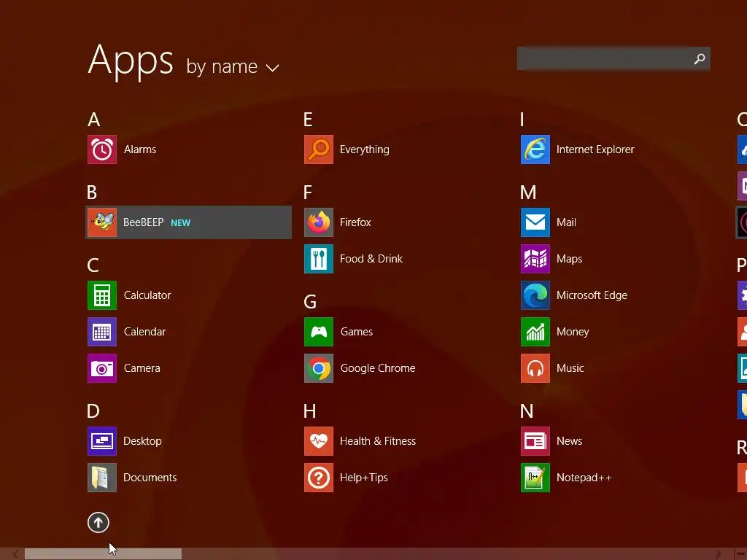Viewport: 747px width, 560px height.
Task: Open the Maps icon
Action: [x=535, y=259]
